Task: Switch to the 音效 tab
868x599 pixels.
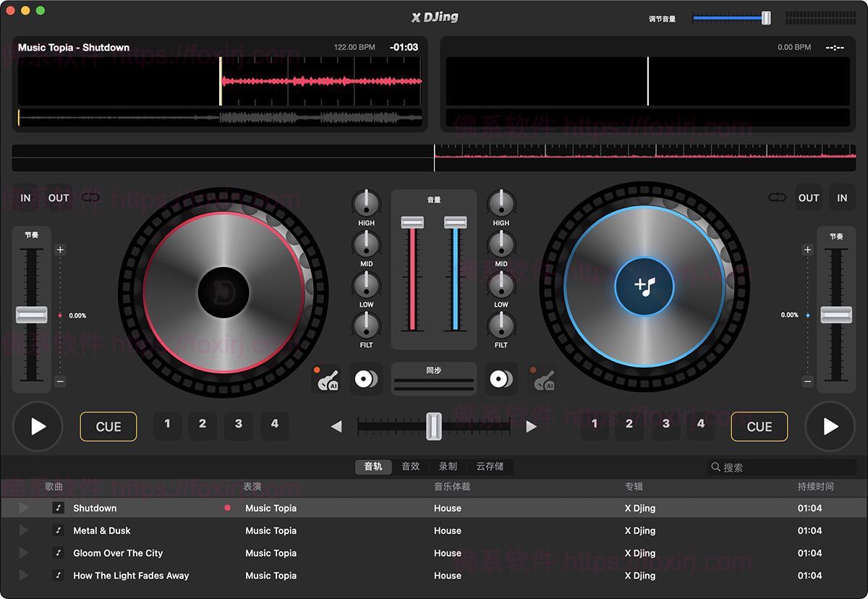Action: click(410, 467)
